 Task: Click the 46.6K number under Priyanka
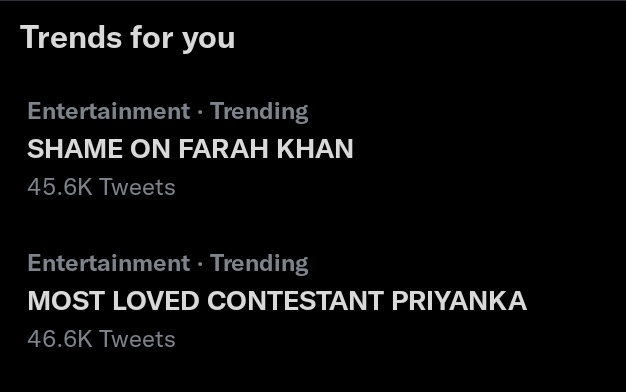coord(60,339)
